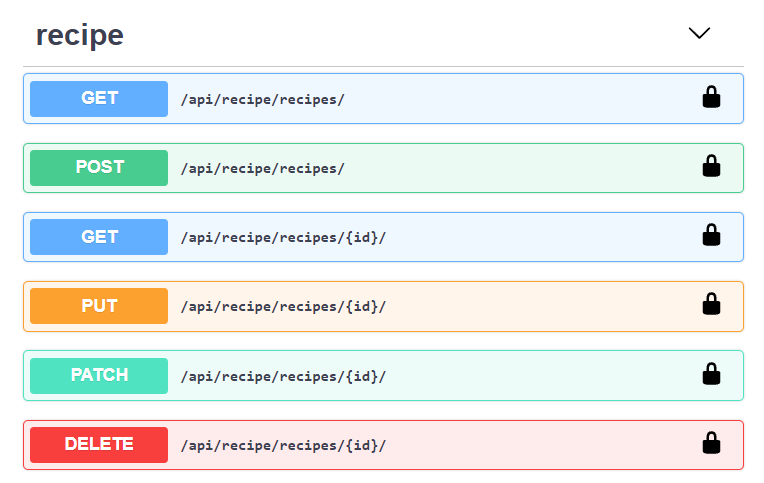Click the lock icon on the DELETE row
This screenshot has height=483, width=764.
(x=711, y=443)
